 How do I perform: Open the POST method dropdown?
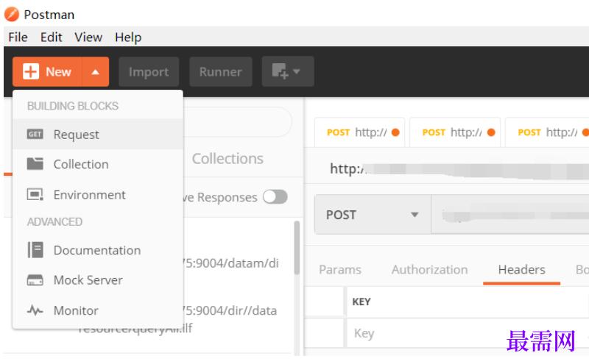373,215
